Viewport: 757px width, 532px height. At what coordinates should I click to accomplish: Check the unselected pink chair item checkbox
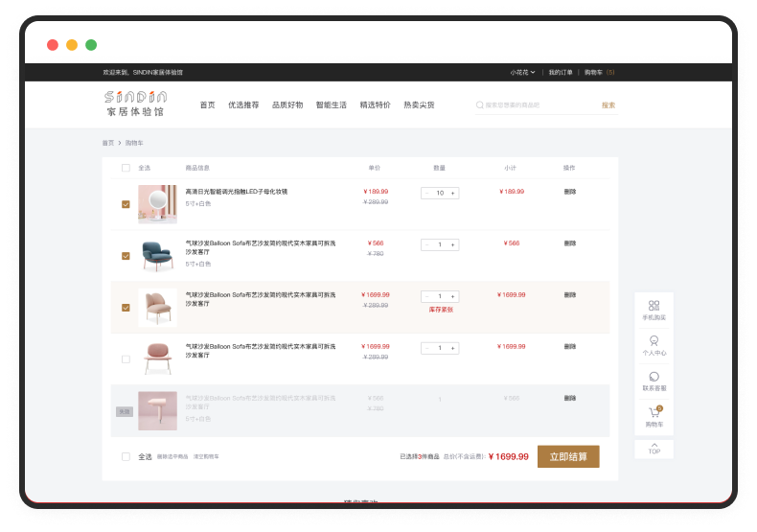(x=126, y=359)
